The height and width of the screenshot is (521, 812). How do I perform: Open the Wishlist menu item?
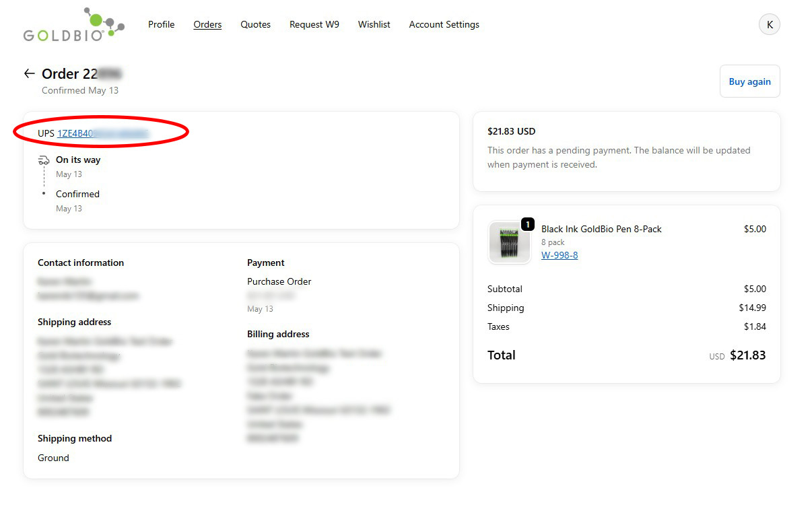[x=374, y=24]
